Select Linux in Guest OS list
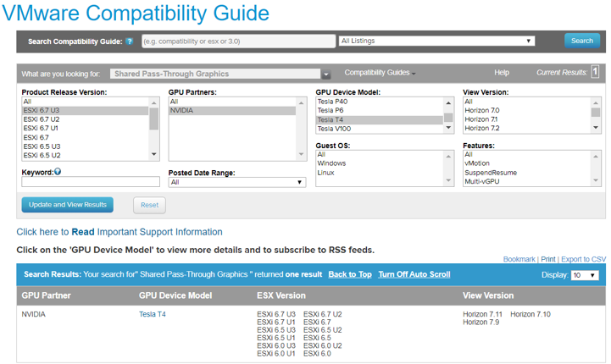 point(380,173)
